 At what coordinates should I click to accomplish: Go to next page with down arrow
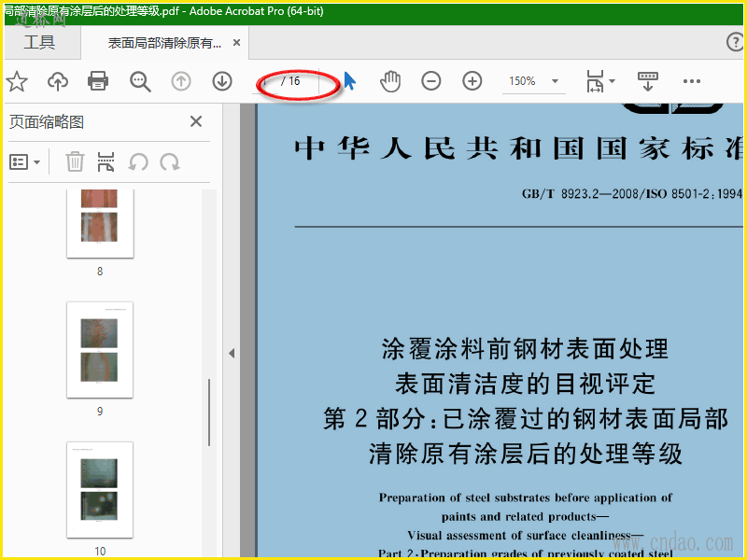click(222, 81)
